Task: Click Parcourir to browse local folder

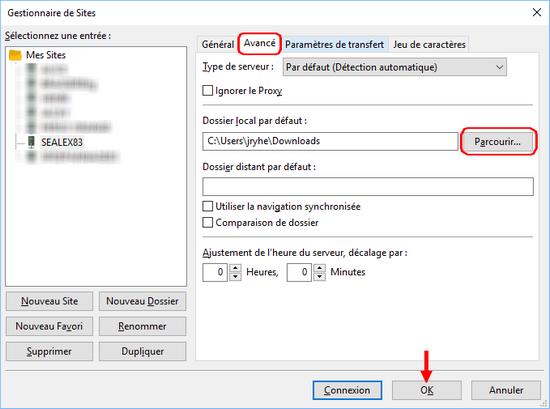Action: tap(497, 142)
